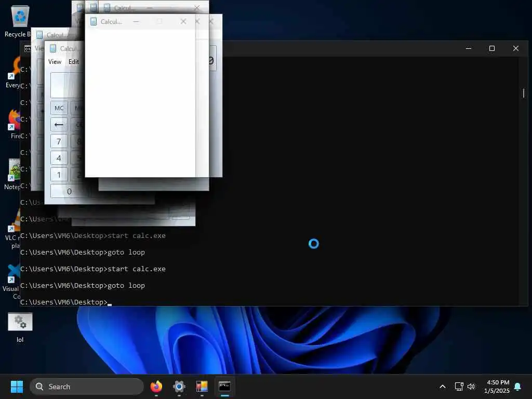The height and width of the screenshot is (399, 532).
Task: Open the notification bell icon
Action: click(x=518, y=387)
